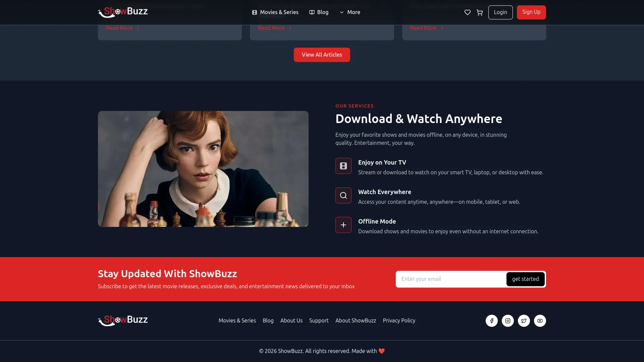Image resolution: width=644 pixels, height=362 pixels.
Task: Click the Enjoy on Your TV film icon
Action: tap(343, 166)
